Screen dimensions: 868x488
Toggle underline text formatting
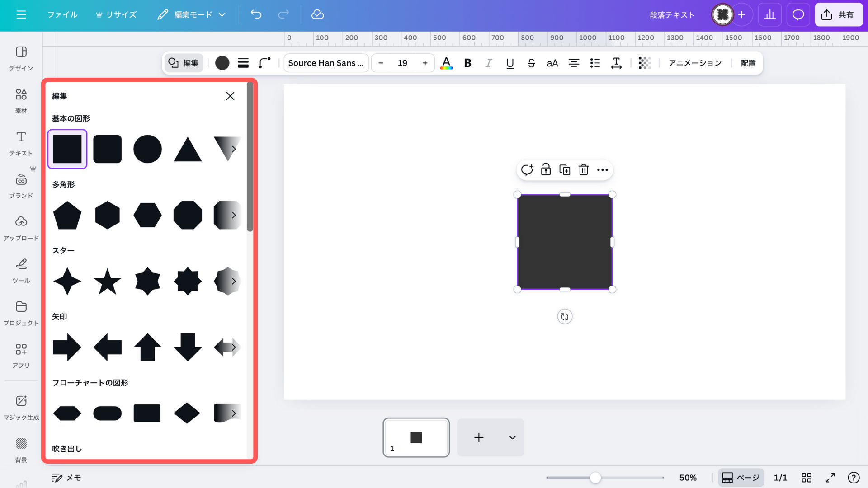tap(510, 63)
